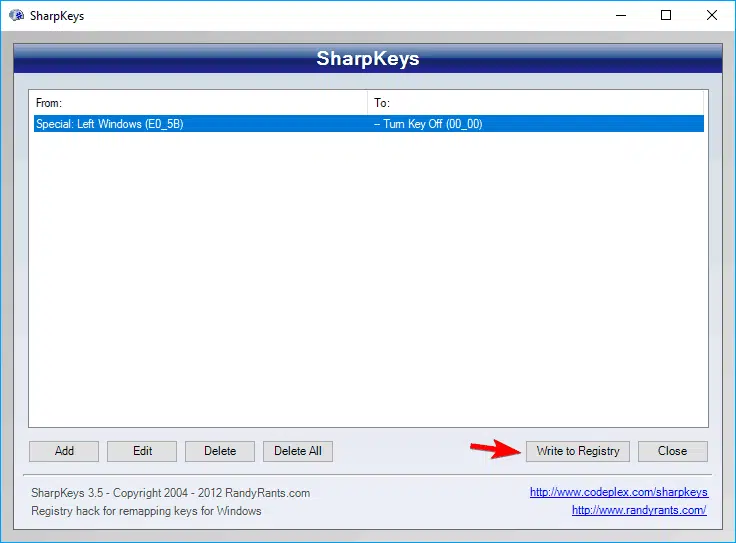
Task: Click the SharpKeys 3.5 copyright text
Action: click(170, 493)
